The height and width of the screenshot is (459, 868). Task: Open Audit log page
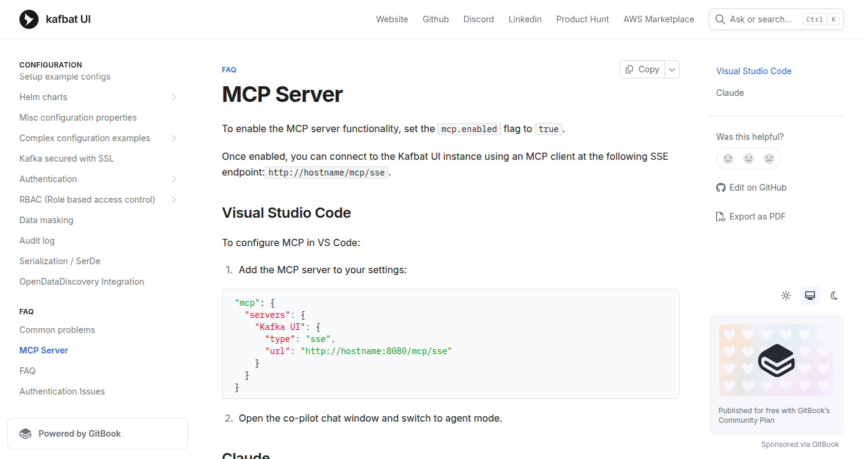tap(37, 241)
